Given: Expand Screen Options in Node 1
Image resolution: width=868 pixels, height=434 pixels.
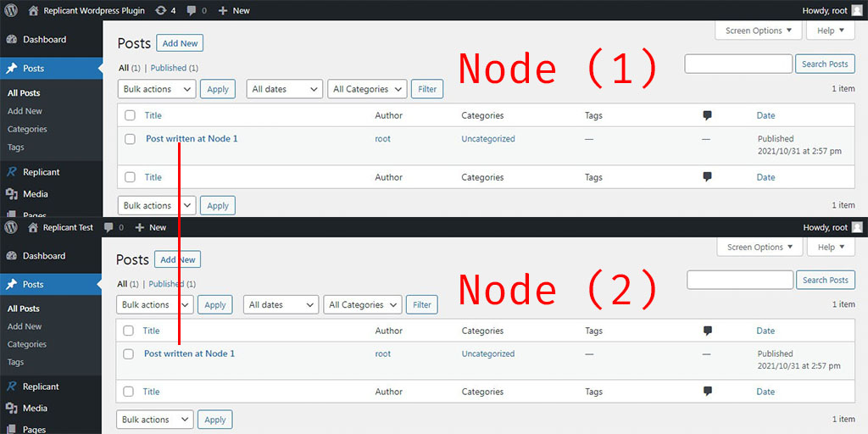Looking at the screenshot, I should 759,31.
